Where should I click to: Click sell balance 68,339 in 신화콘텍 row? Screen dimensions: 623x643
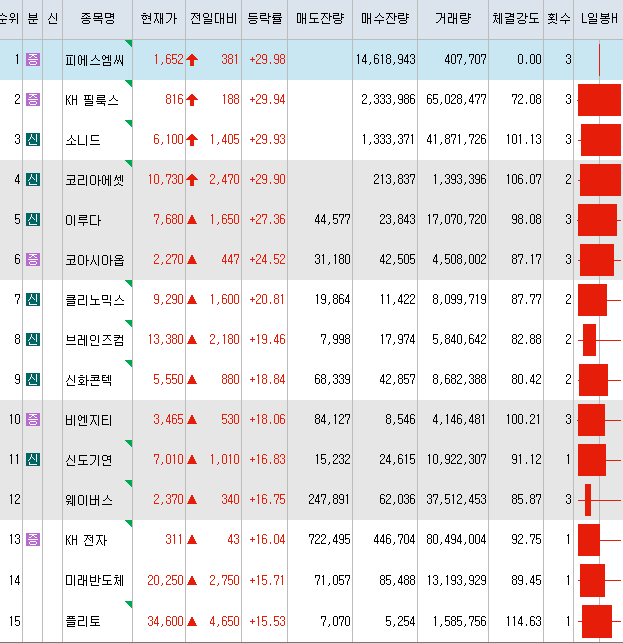(332, 379)
